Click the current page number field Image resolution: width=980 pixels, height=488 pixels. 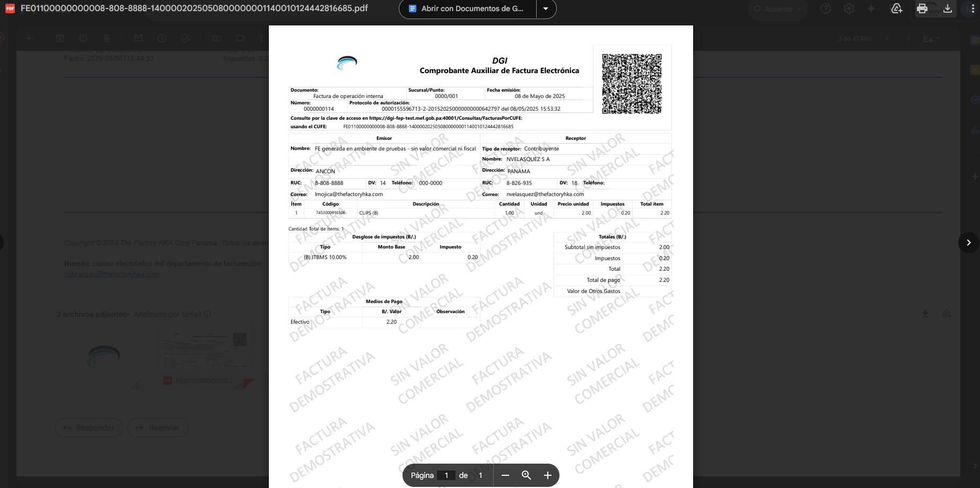(x=447, y=475)
